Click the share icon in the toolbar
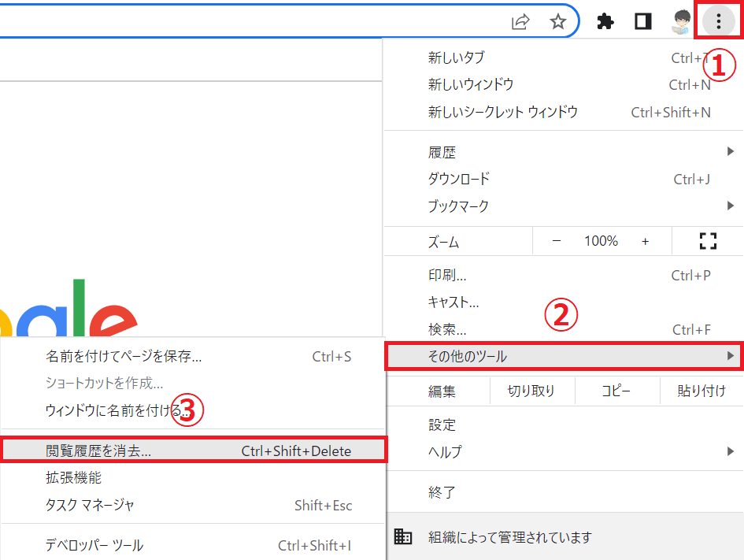 (x=520, y=21)
